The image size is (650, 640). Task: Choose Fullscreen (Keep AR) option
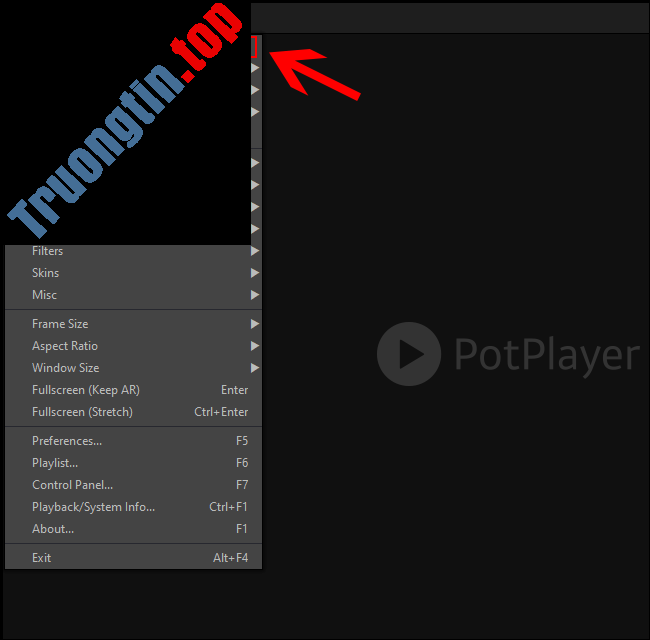tap(85, 390)
